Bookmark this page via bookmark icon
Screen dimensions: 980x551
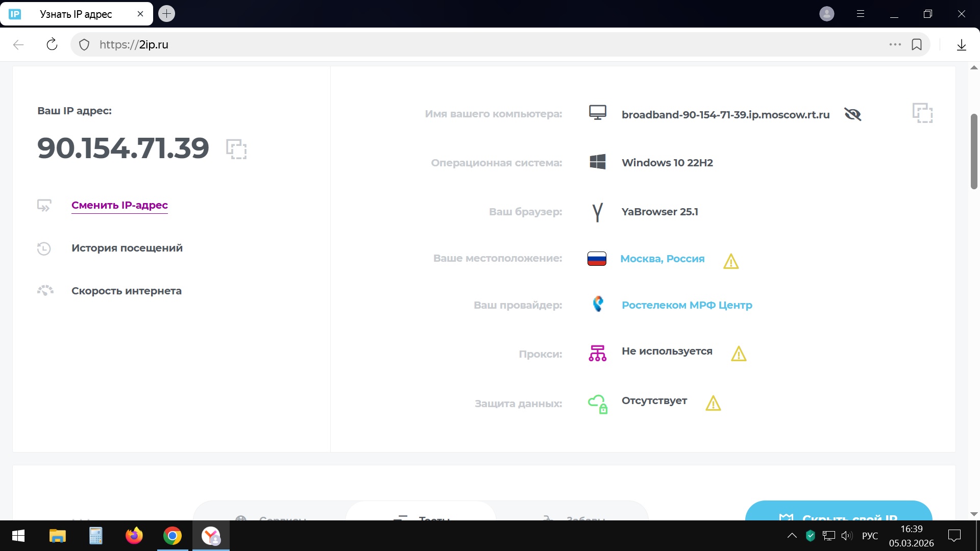917,44
